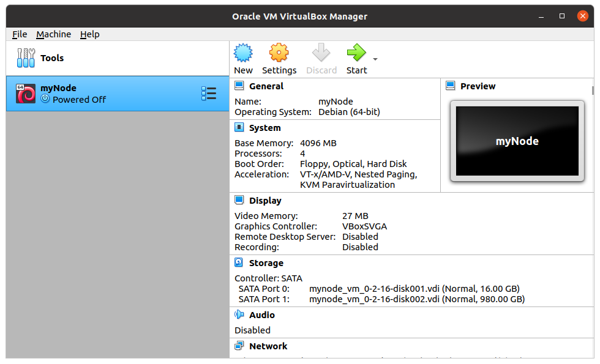Click the Video Memory value 27 MB
This screenshot has height=364, width=600.
coord(356,215)
